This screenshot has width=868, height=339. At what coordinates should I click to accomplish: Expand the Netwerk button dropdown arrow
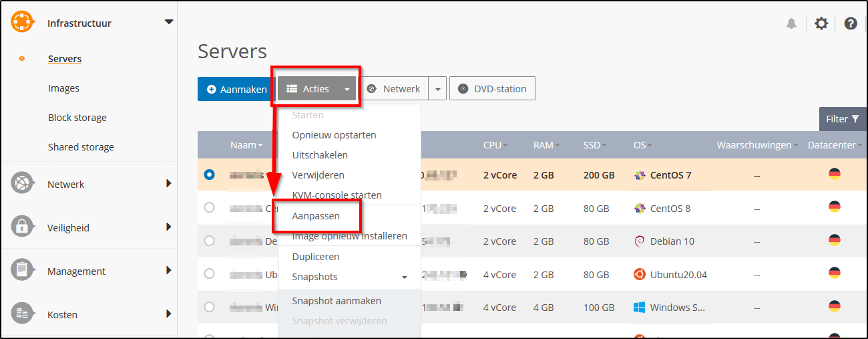click(437, 89)
